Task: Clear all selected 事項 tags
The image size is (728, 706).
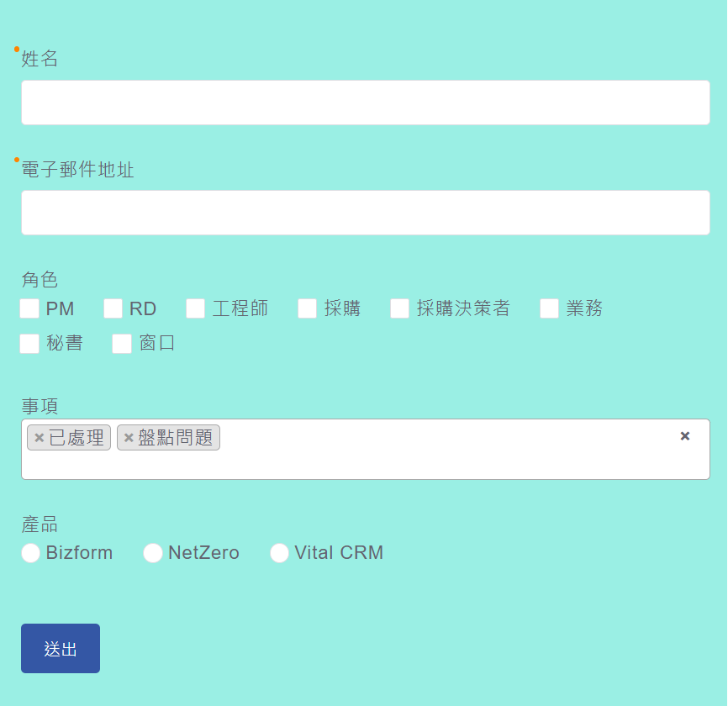Action: [x=684, y=435]
